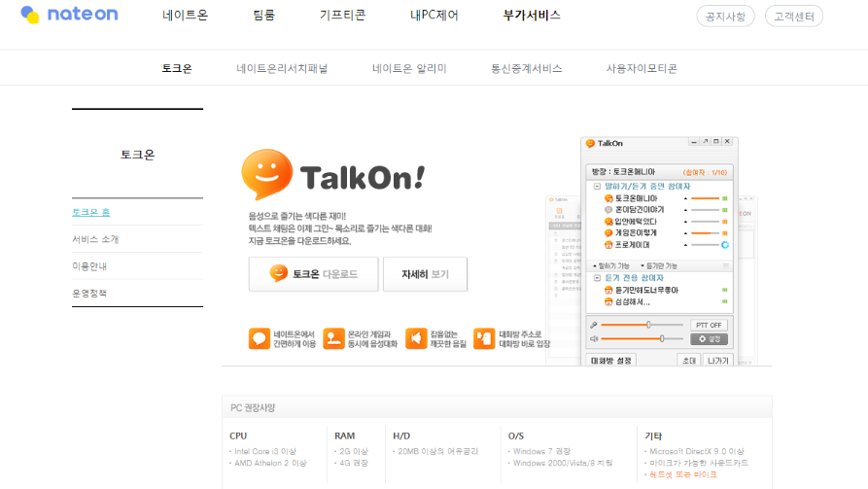Click the avatar icon beside 게임은이렇게

[608, 233]
